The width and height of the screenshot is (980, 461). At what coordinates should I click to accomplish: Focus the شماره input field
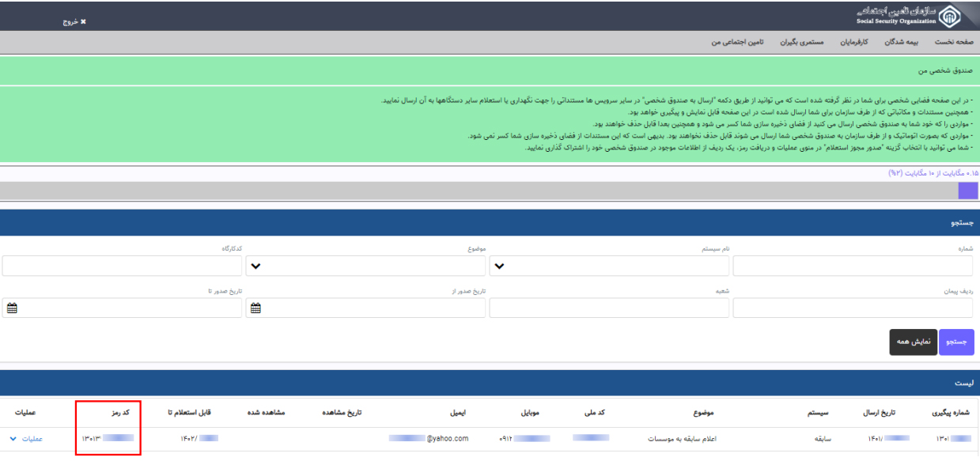click(x=854, y=266)
